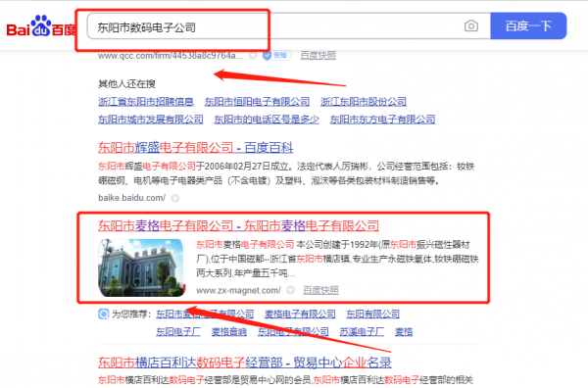
Task: Open recommended link 东阳有限公司
Action: coord(372,314)
